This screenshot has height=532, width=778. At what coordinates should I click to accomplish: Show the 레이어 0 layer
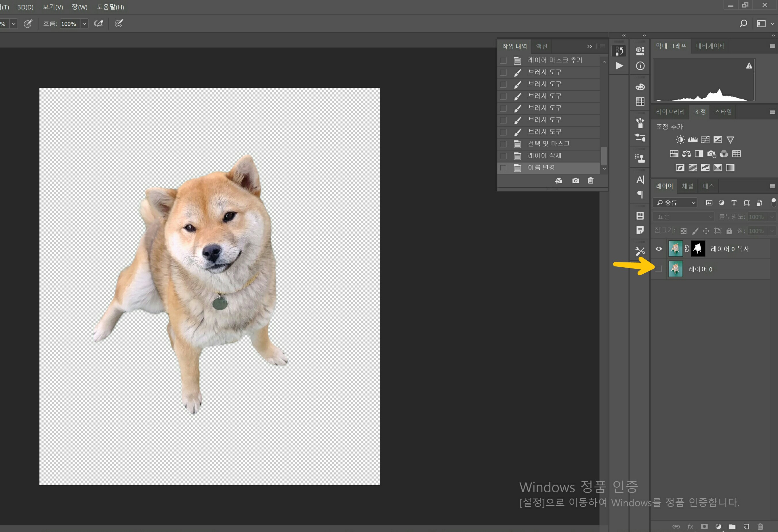pos(659,269)
